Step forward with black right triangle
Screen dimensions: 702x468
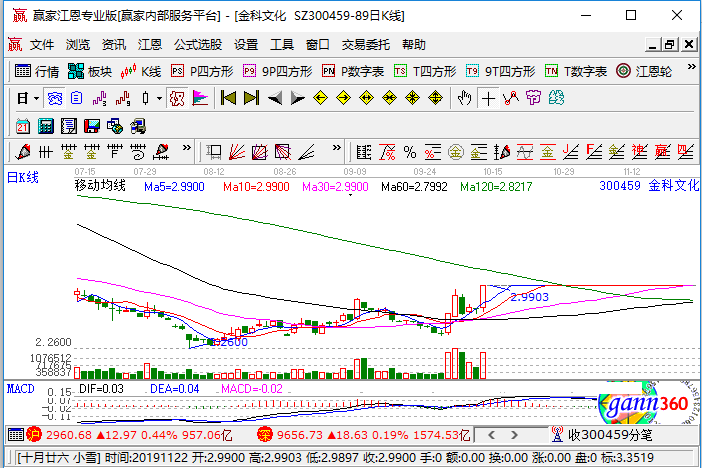tap(297, 98)
